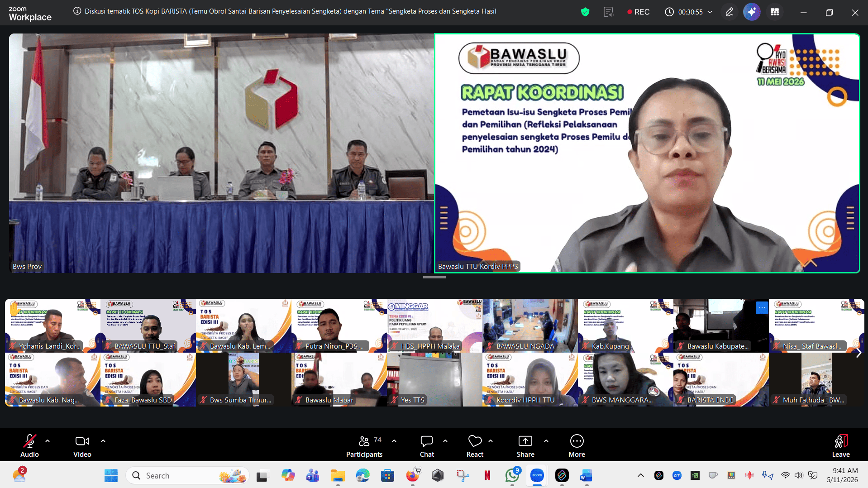
Task: Open Microsoft Teams from the taskbar
Action: click(313, 475)
